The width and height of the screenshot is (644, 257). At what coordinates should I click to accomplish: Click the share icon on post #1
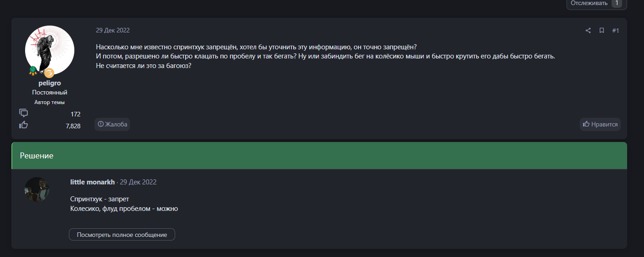click(x=588, y=31)
